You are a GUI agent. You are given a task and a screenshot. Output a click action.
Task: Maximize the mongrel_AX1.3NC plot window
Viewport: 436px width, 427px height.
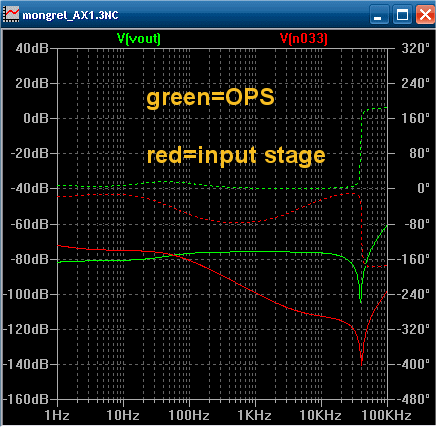click(402, 15)
